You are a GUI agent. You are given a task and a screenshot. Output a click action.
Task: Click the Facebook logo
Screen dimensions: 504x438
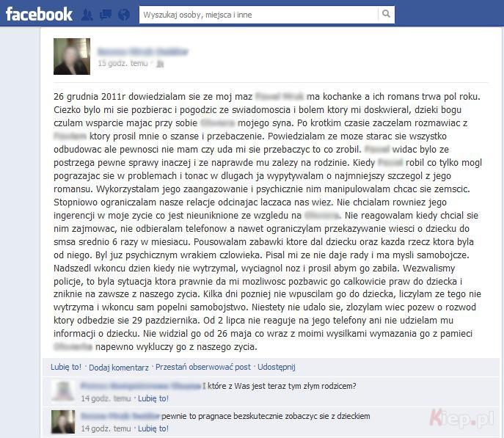tap(39, 15)
